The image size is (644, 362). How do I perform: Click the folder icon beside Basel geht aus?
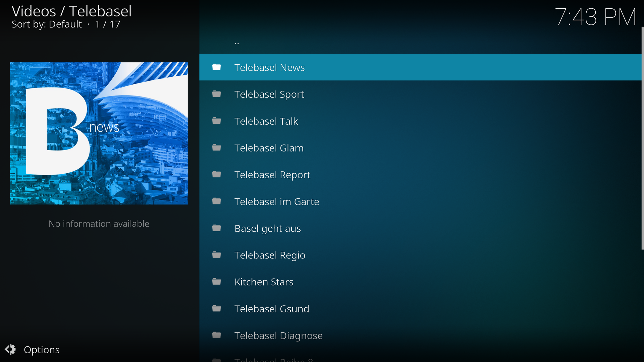[217, 228]
